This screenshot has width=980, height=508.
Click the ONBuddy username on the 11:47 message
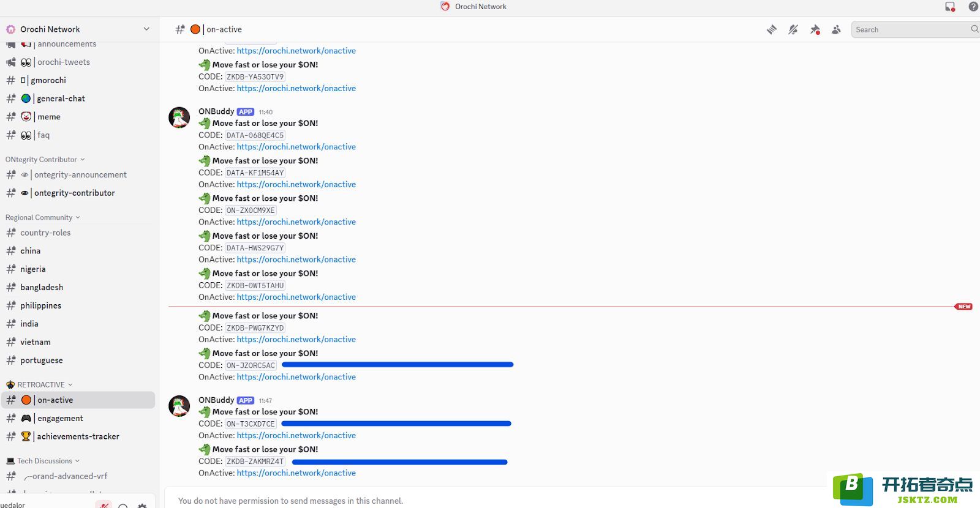pos(216,400)
